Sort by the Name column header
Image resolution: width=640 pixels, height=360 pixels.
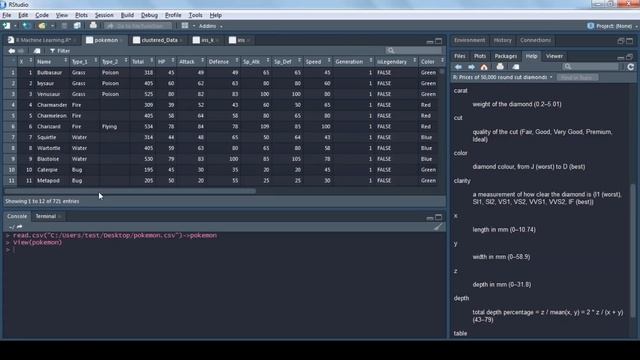click(51, 62)
